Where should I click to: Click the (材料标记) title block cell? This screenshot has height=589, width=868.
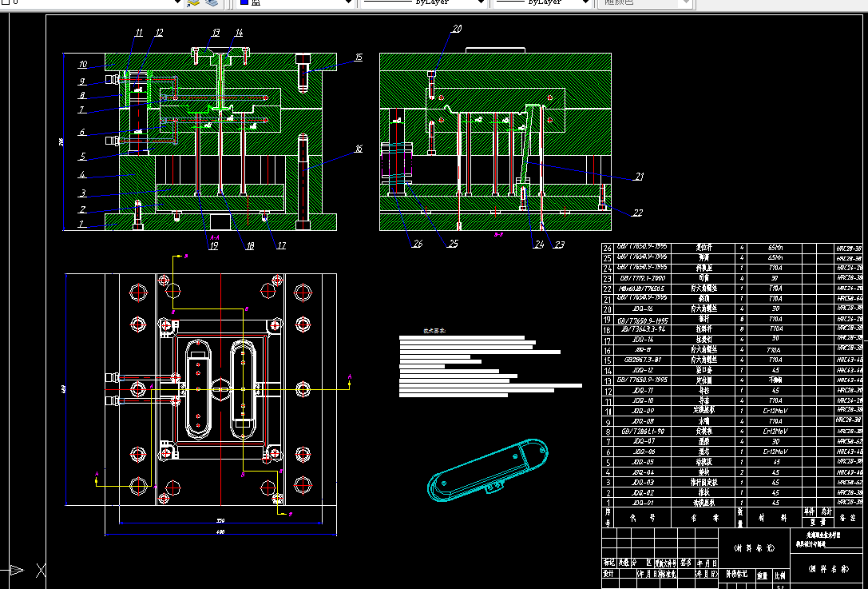pyautogui.click(x=754, y=548)
